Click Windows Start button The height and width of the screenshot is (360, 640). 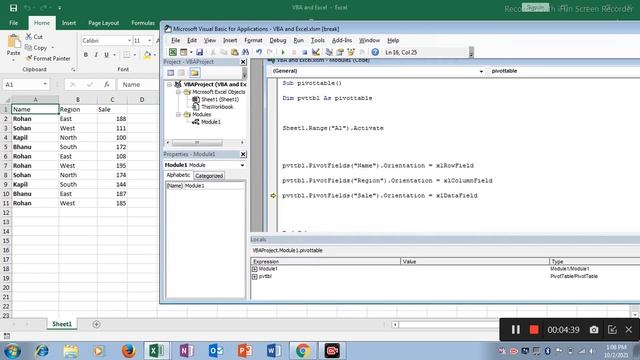12,351
